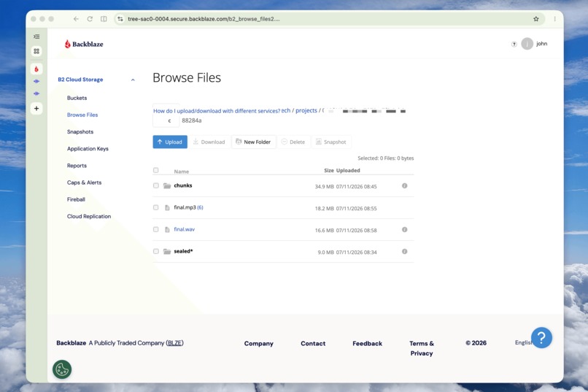Open the sealed* folder name
Image resolution: width=588 pixels, height=392 pixels.
(x=183, y=251)
